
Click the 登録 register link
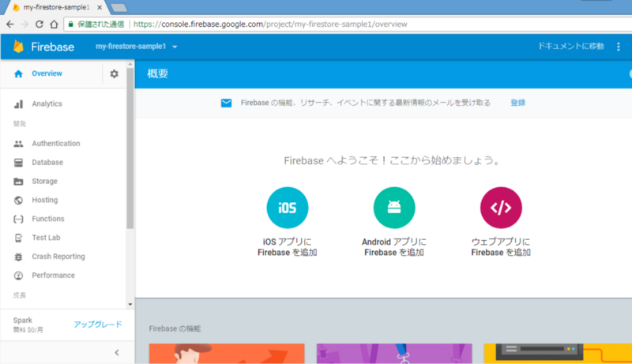pyautogui.click(x=518, y=103)
